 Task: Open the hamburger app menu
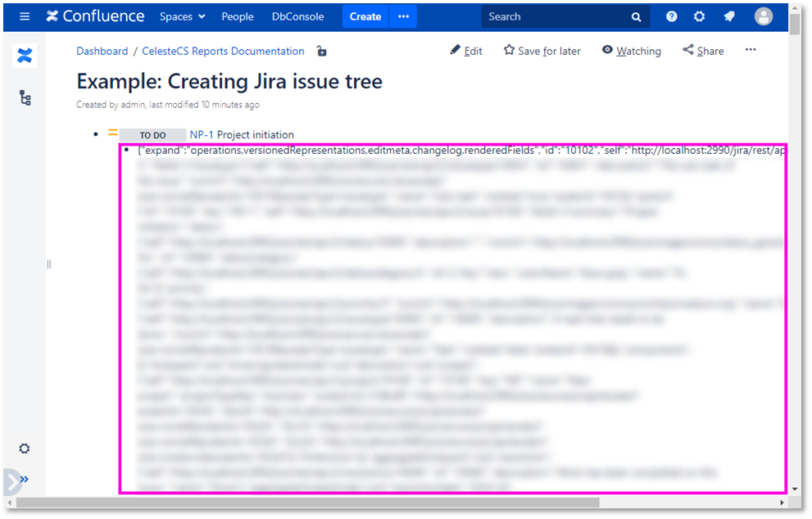point(25,16)
